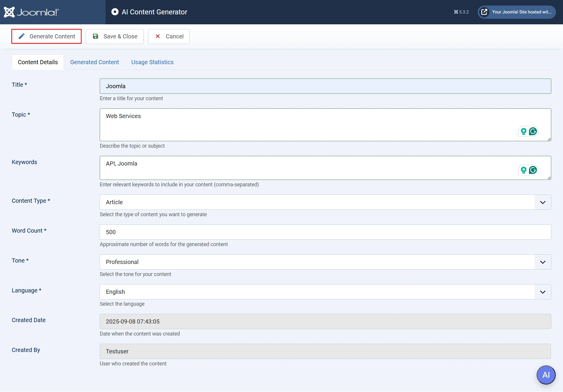Click 'Describe the topic or subject' hint
The height and width of the screenshot is (392, 563).
[x=132, y=146]
